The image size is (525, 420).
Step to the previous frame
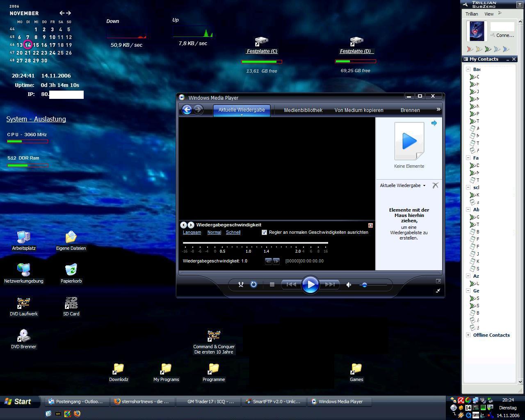point(268,261)
